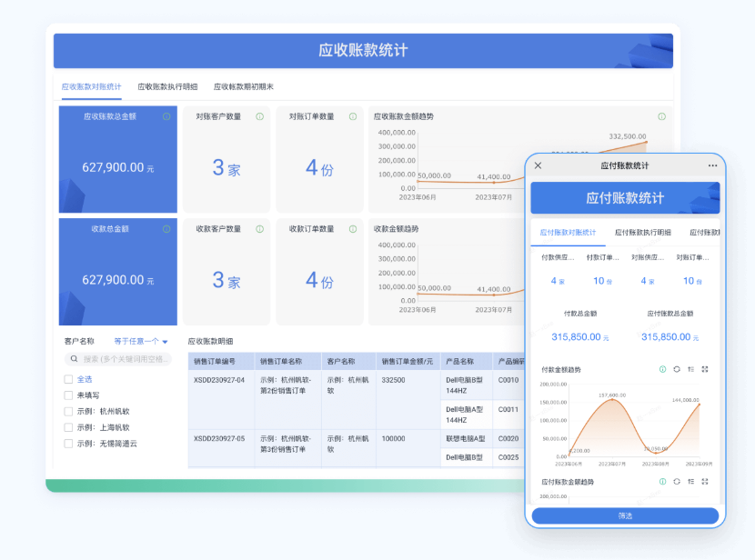Click info icon on 对账订单数量 card

[353, 116]
